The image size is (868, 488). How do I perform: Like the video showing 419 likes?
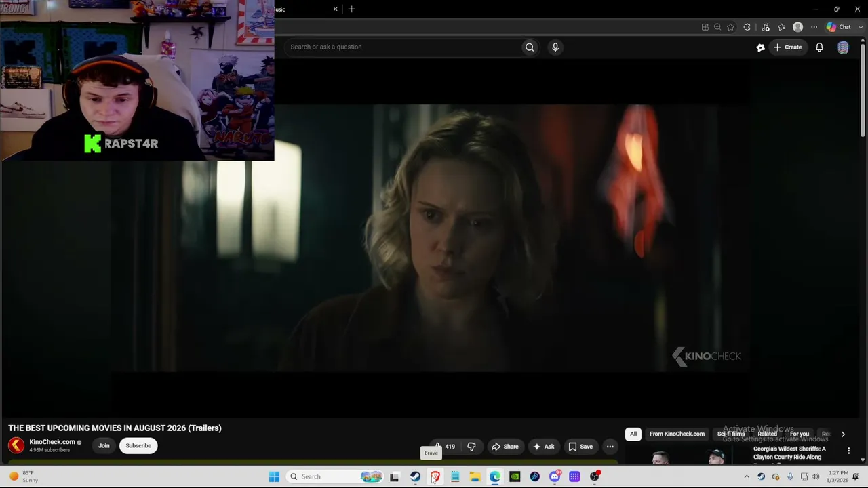click(445, 447)
